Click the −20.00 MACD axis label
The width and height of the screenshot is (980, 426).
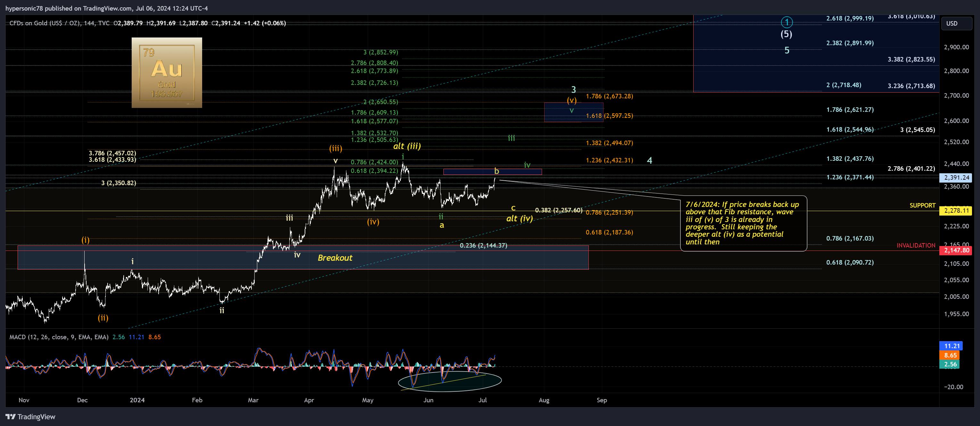[953, 387]
